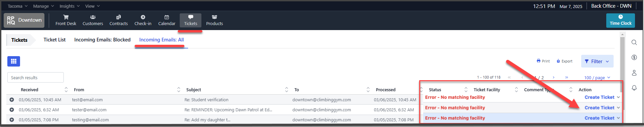Open the Manage menu
This screenshot has height=127, width=644.
43,6
